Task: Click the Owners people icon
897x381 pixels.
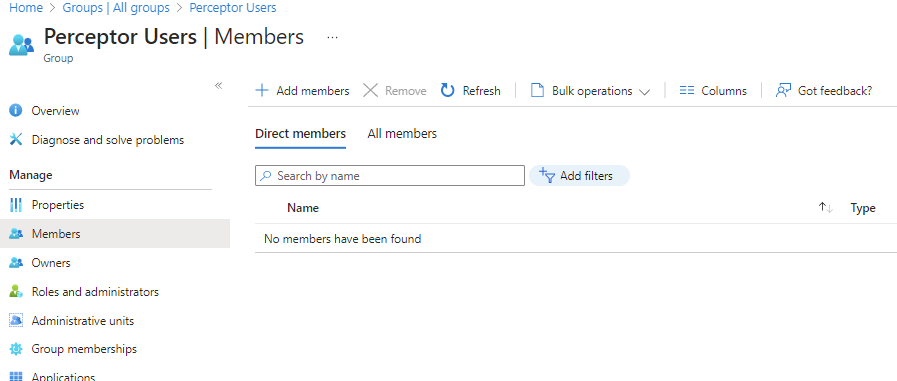Action: (x=16, y=263)
